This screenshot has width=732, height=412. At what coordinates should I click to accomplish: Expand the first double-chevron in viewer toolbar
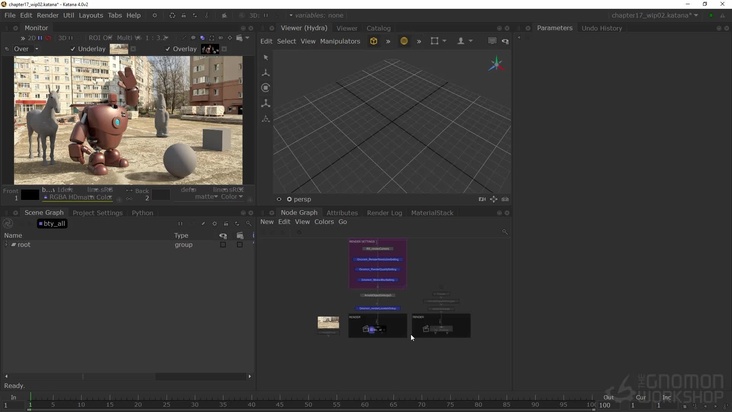pos(388,42)
